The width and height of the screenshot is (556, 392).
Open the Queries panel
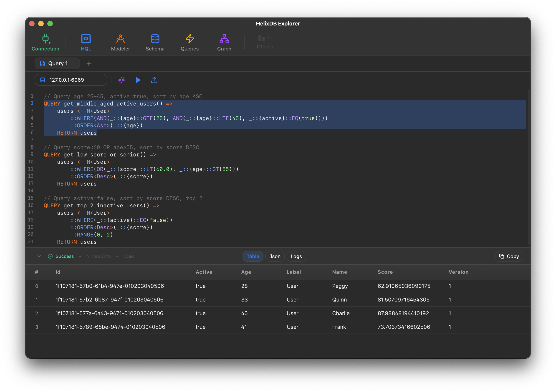(x=190, y=43)
